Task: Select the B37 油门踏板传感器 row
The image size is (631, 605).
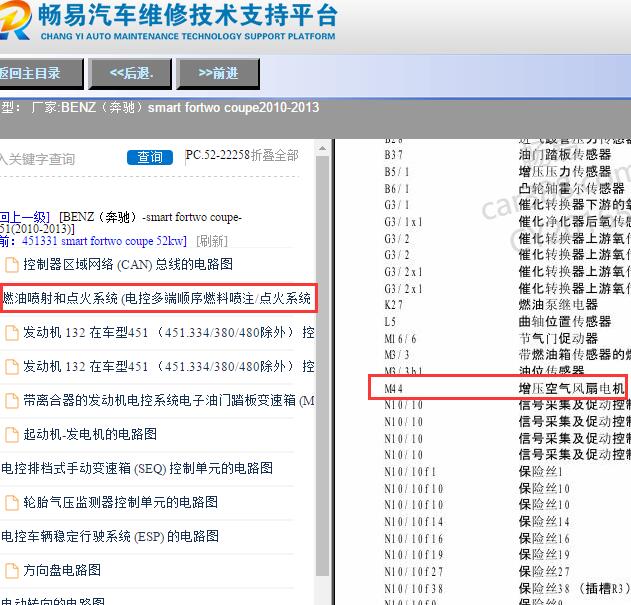Action: point(497,155)
